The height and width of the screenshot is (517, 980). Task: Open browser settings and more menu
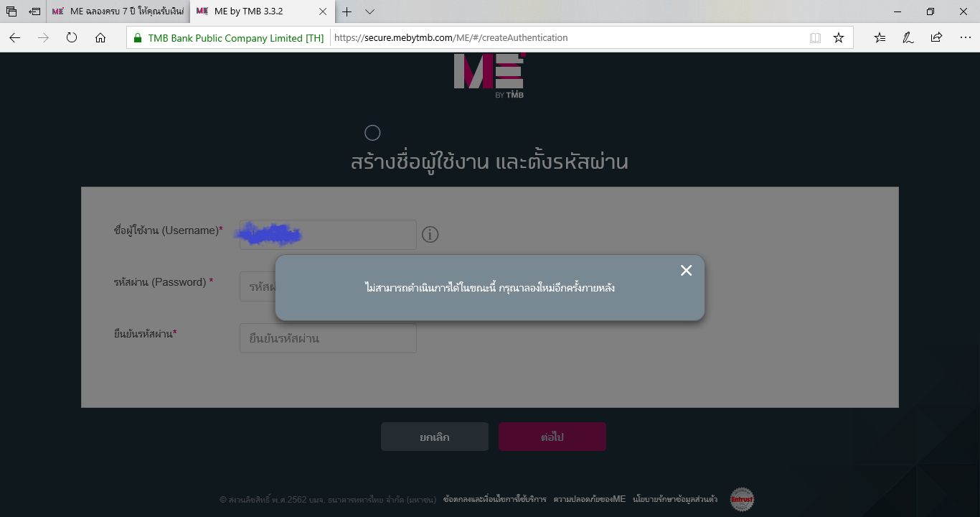pos(965,38)
